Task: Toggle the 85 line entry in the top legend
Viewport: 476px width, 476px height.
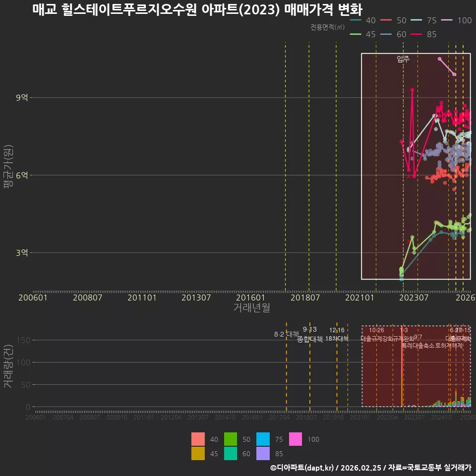Action: coord(424,34)
